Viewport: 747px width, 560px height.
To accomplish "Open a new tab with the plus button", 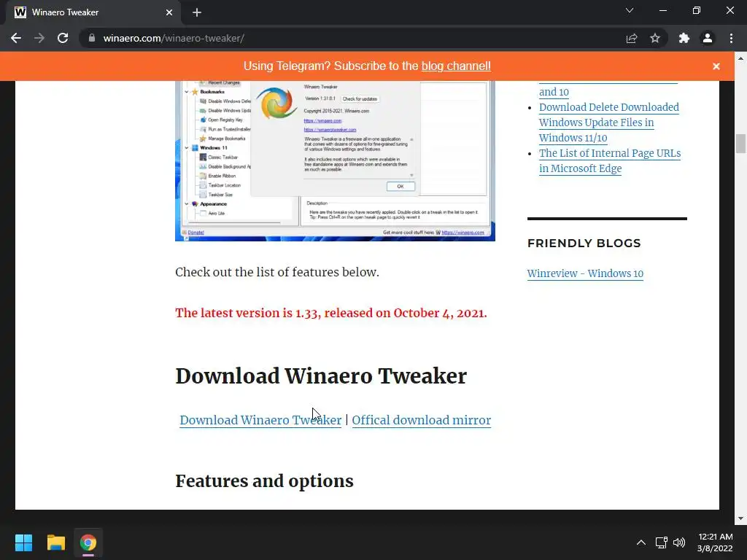I will coord(197,12).
